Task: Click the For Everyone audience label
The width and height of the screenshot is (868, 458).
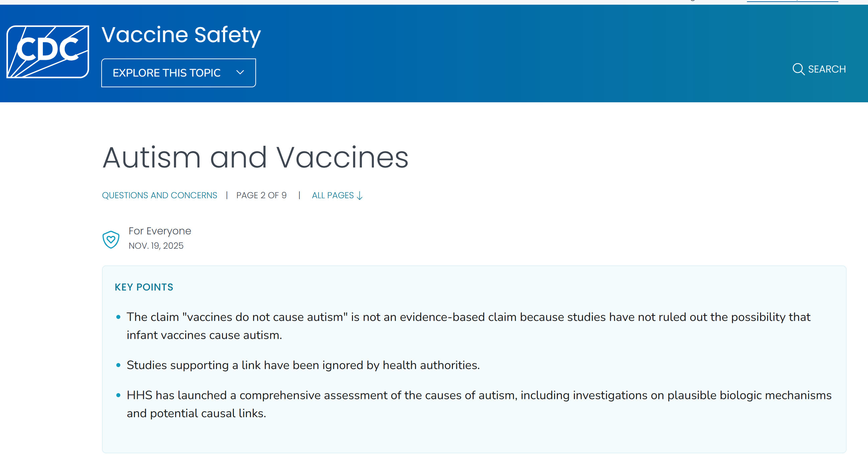Action: click(x=160, y=231)
